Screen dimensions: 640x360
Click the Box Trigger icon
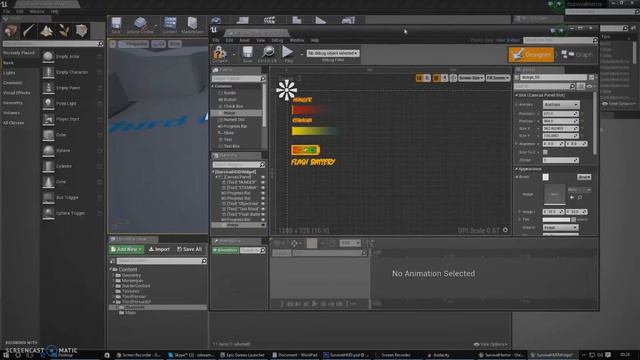click(48, 197)
